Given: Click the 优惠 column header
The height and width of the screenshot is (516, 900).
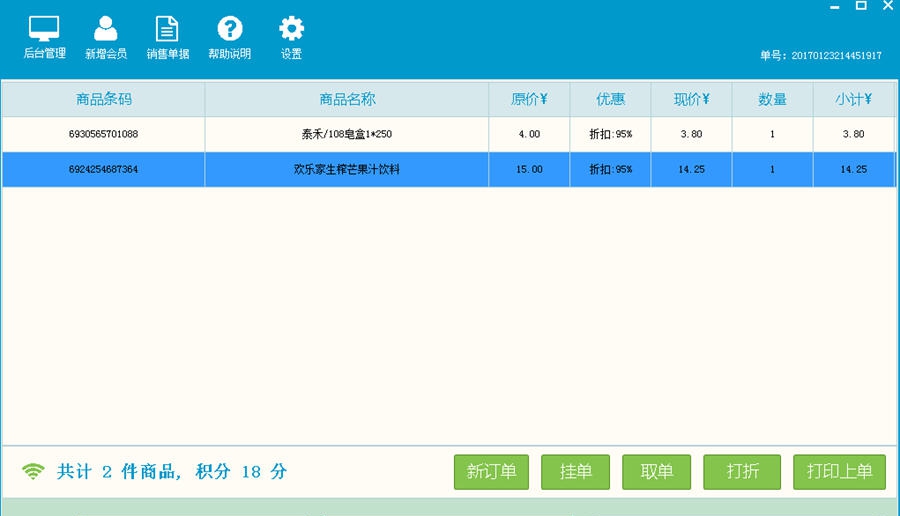Looking at the screenshot, I should click(x=610, y=99).
